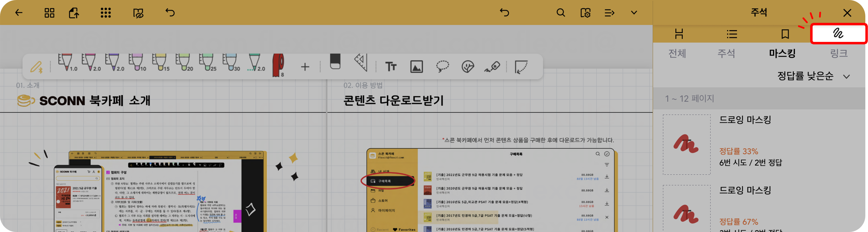This screenshot has width=868, height=232.
Task: Add a new pen with plus
Action: pyautogui.click(x=305, y=67)
